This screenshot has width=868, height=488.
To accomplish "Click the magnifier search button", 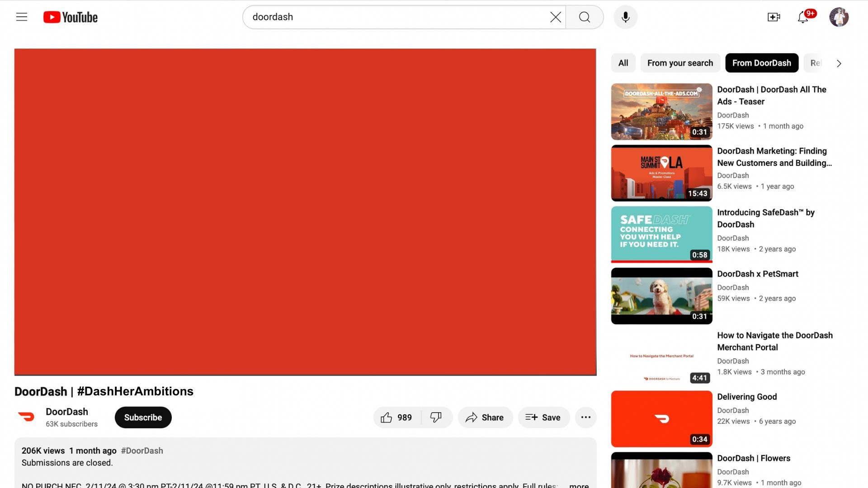I will 585,17.
